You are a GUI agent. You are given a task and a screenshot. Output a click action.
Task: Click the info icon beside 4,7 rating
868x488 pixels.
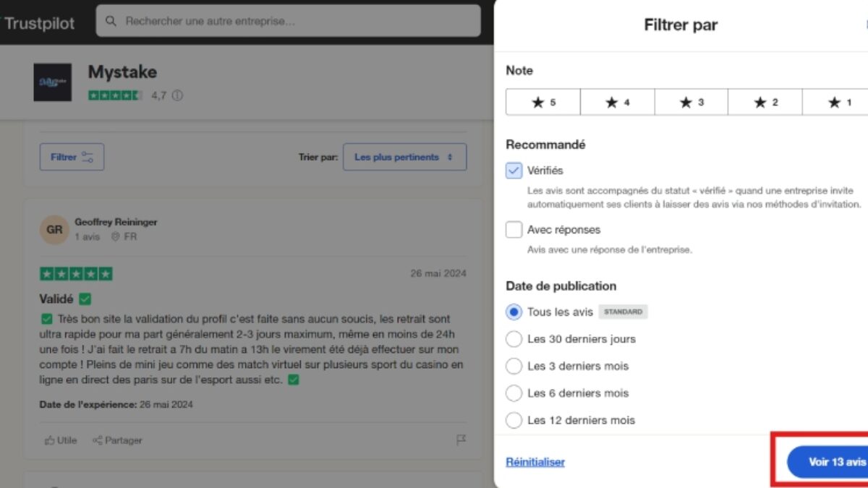click(177, 95)
